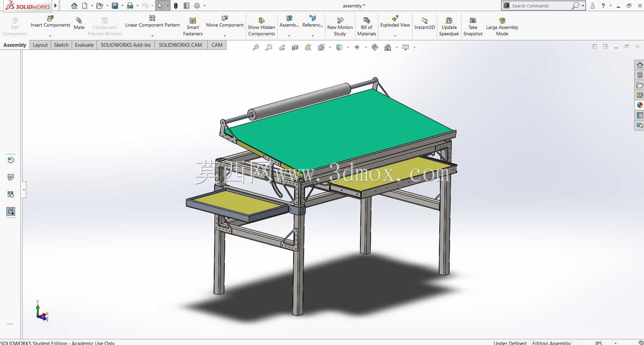Click Zoom to Area icon
The image size is (644, 345).
(x=269, y=47)
